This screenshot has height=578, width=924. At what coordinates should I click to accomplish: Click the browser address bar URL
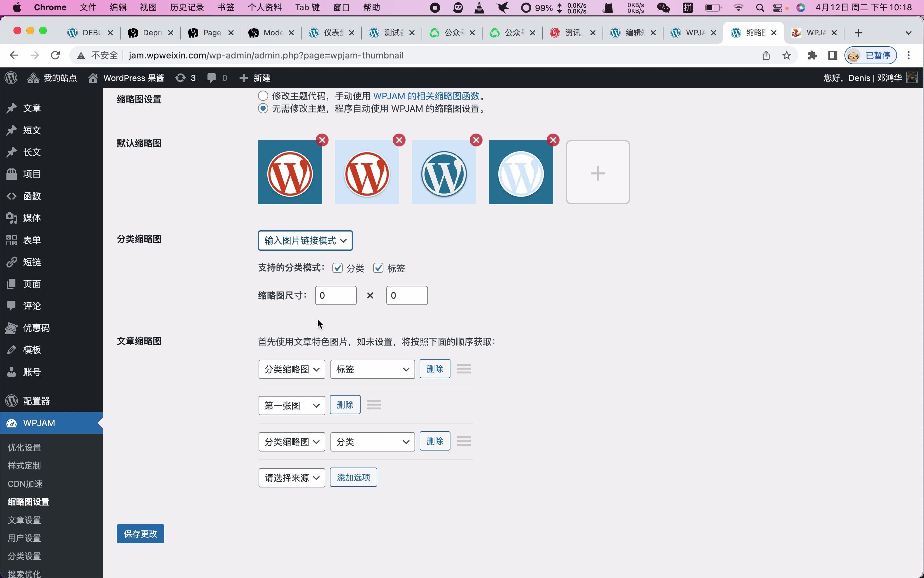266,56
